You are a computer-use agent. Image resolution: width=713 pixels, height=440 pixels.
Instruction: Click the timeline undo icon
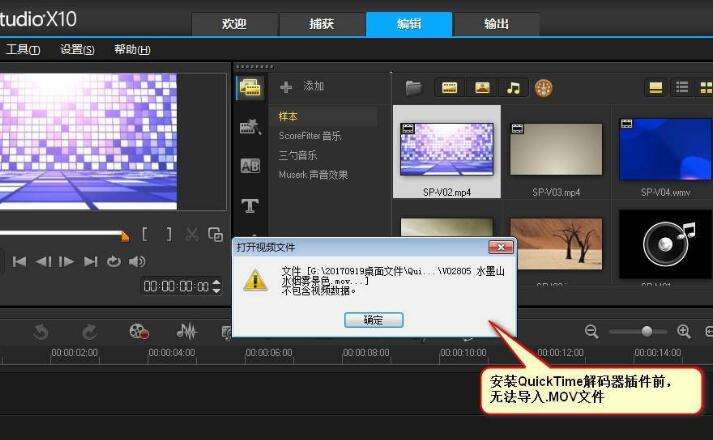point(41,332)
